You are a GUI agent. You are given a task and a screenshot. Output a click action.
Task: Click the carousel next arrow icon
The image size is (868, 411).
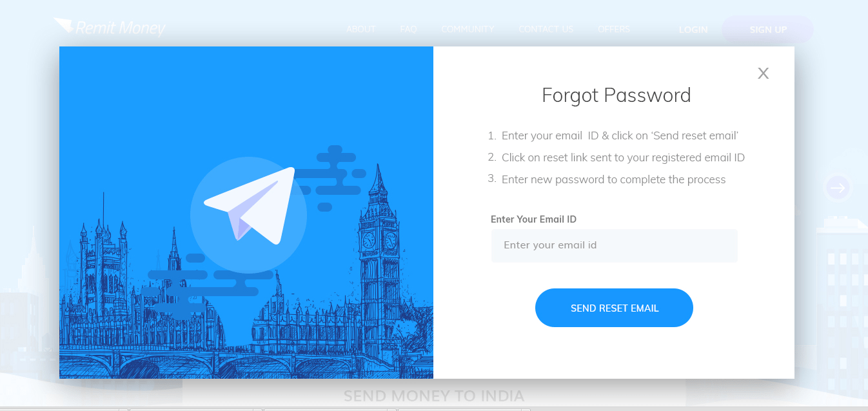tap(838, 188)
